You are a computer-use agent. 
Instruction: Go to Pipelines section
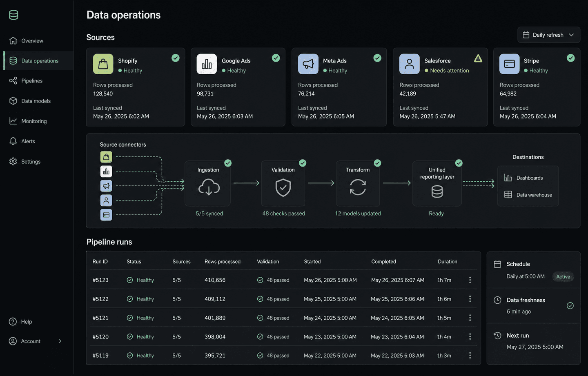pos(32,81)
